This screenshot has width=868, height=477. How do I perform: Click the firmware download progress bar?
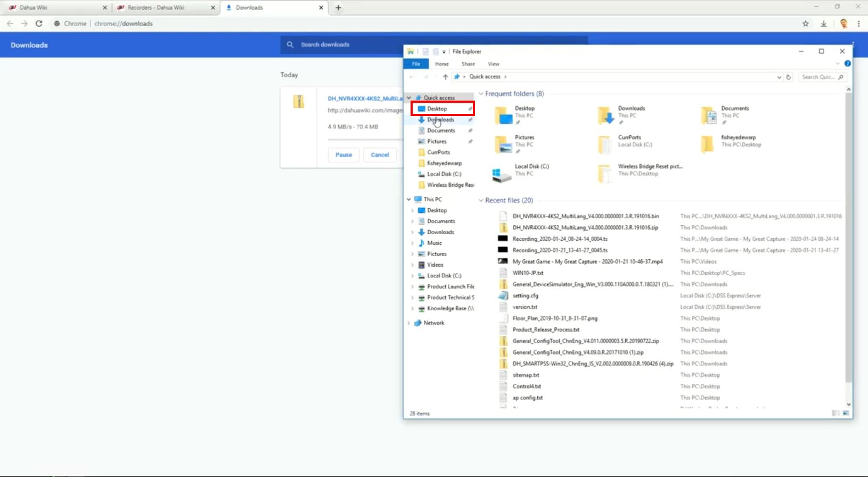[x=365, y=139]
